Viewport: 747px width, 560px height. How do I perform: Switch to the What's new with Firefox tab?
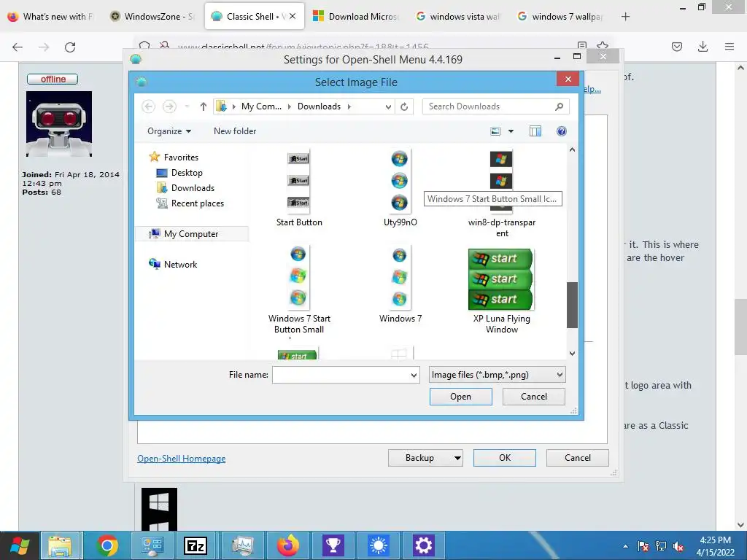pos(51,17)
